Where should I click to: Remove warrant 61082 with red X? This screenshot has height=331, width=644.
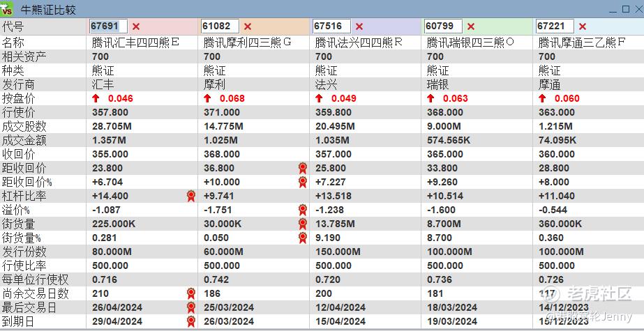click(248, 26)
